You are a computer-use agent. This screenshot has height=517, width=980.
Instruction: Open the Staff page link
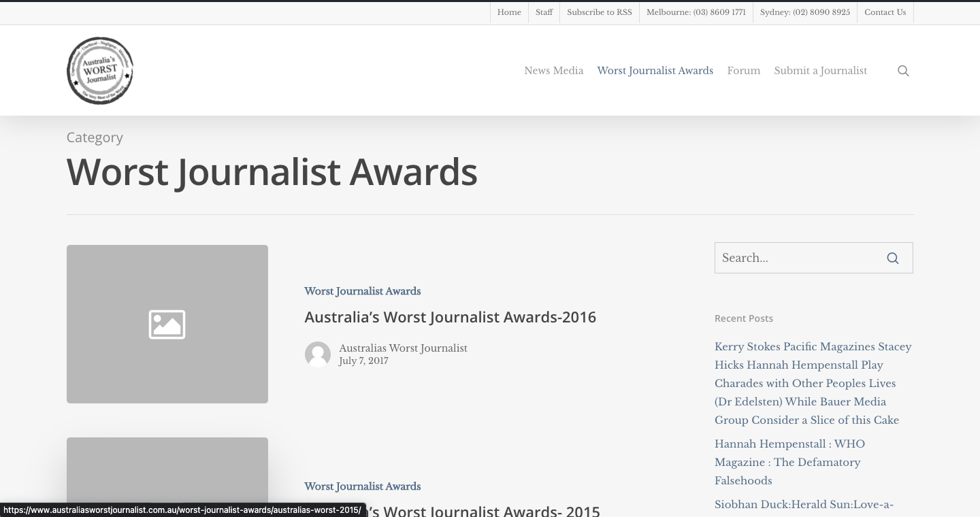pyautogui.click(x=544, y=12)
